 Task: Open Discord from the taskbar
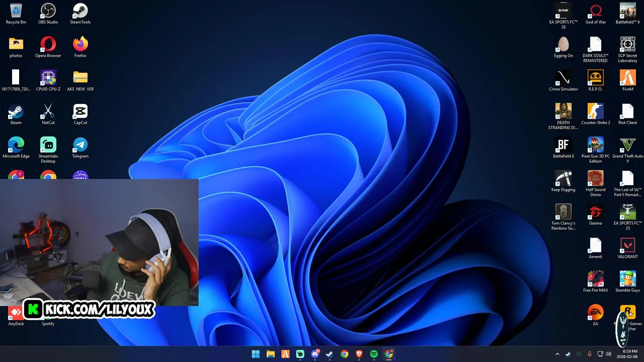point(315,354)
